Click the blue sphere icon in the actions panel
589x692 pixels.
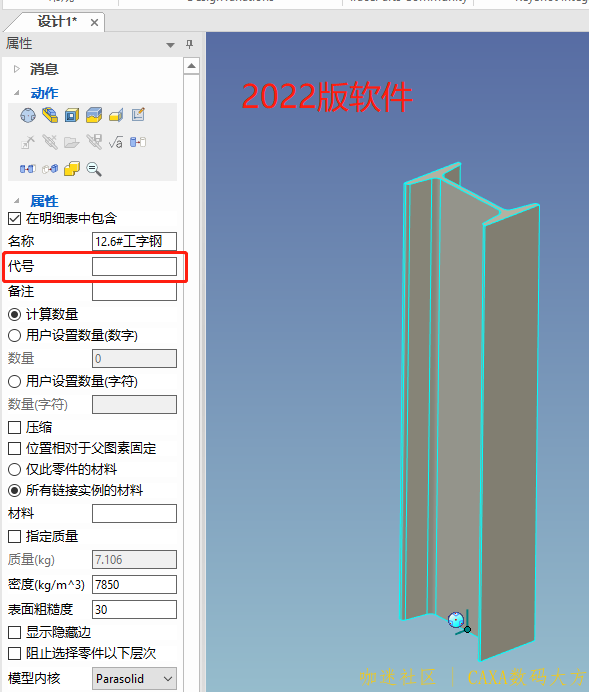(28, 116)
